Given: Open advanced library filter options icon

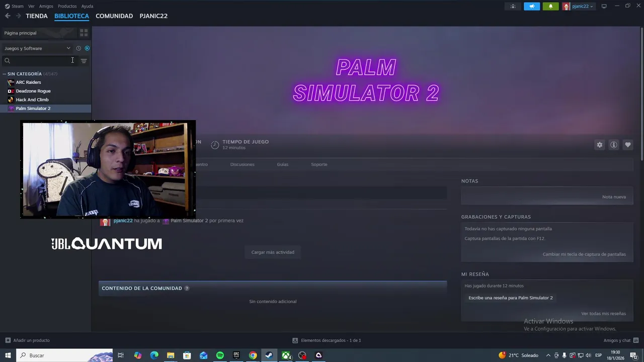Looking at the screenshot, I should [84, 61].
